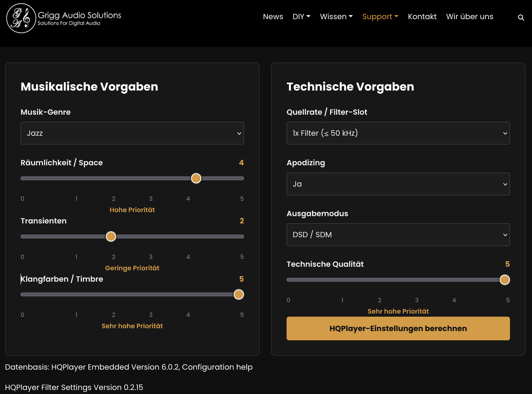Click Sehr hohe Priorität under Technische Qualität
The width and height of the screenshot is (532, 394).
[x=398, y=311]
